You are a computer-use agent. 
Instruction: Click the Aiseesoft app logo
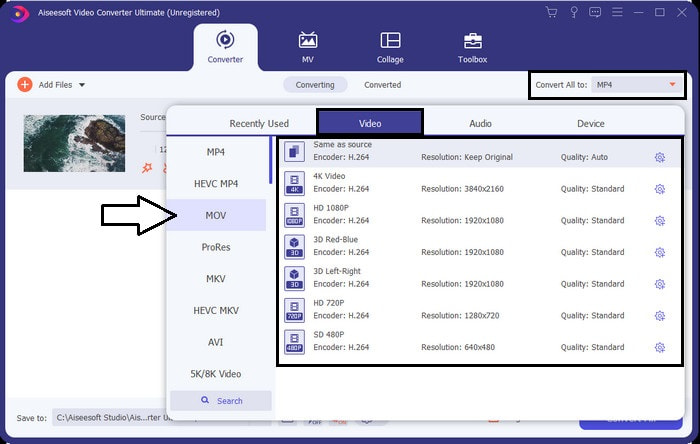pyautogui.click(x=19, y=13)
